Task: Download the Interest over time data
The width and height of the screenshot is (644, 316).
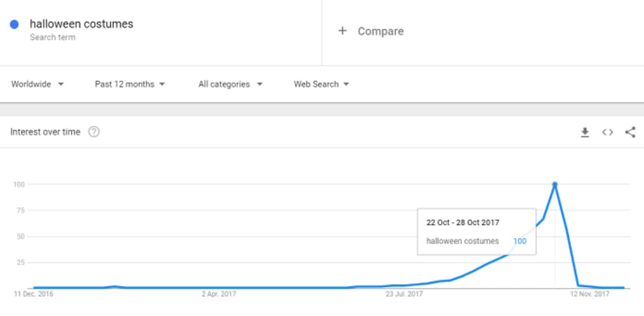Action: click(x=585, y=132)
